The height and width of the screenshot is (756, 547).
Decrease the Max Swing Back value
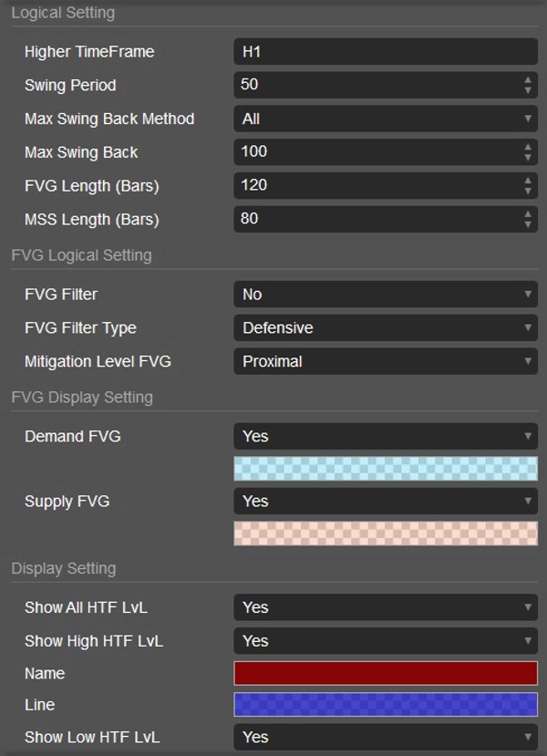528,157
